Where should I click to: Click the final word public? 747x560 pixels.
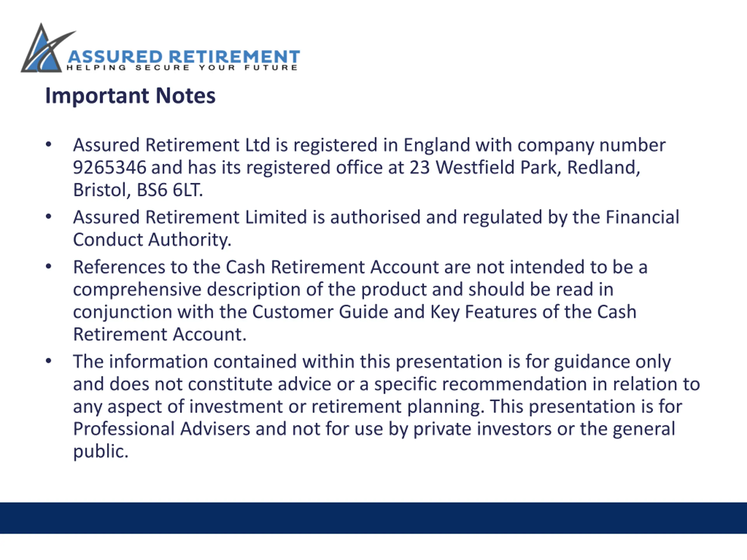[101, 452]
